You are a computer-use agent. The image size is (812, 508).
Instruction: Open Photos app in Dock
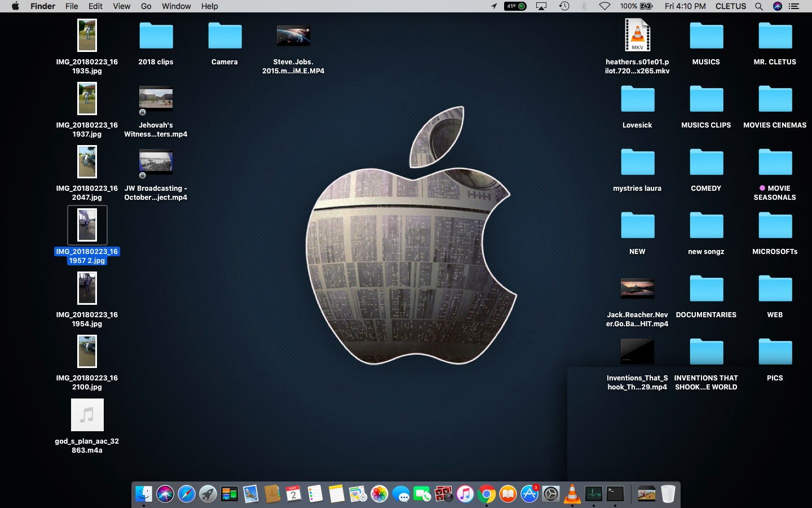coord(379,494)
